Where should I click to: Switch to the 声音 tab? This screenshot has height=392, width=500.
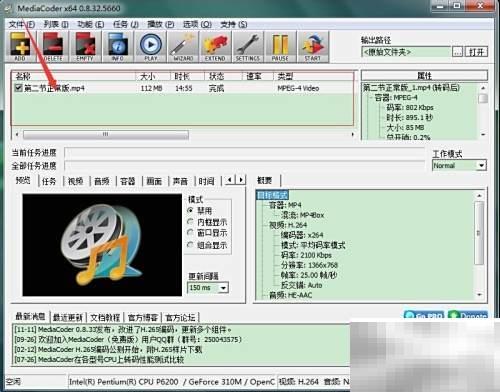click(180, 181)
